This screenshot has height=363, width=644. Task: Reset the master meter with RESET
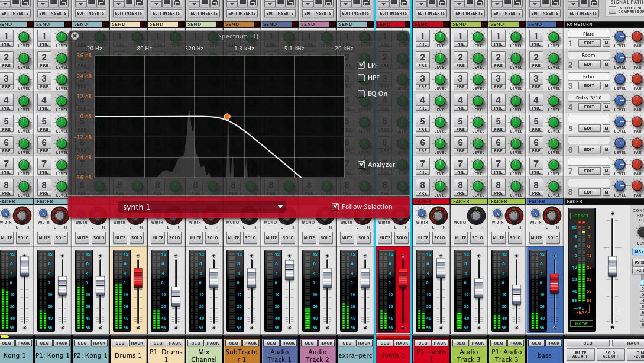581,216
